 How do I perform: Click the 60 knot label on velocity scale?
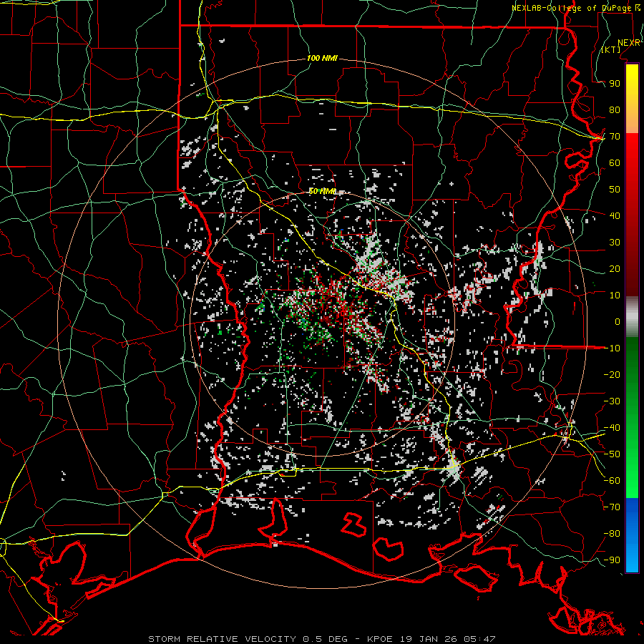(615, 162)
